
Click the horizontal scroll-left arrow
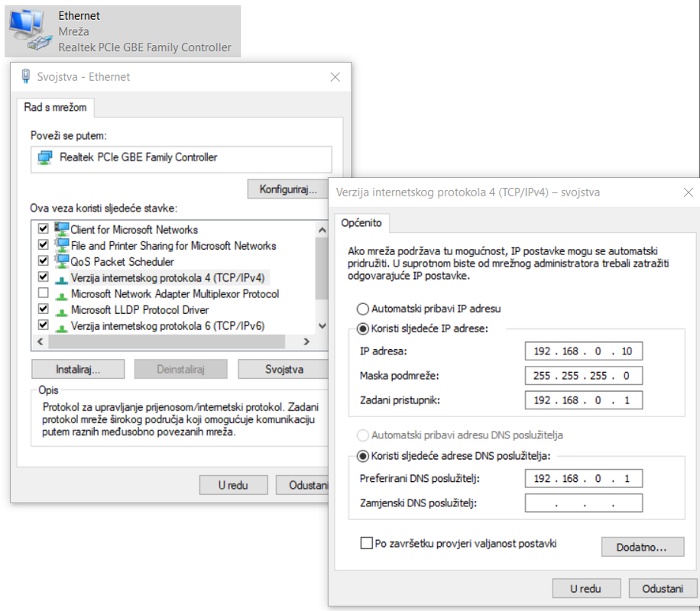coord(41,341)
